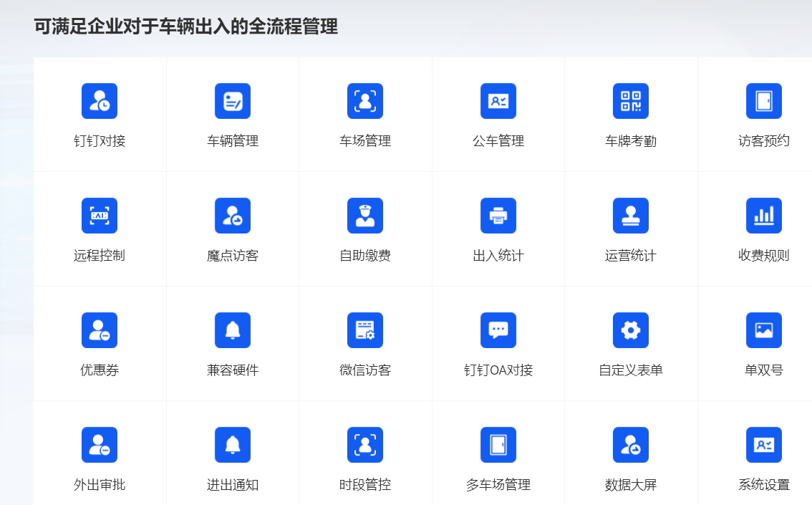812x505 pixels.
Task: Open the 出入统计 printer icon
Action: coord(498,216)
